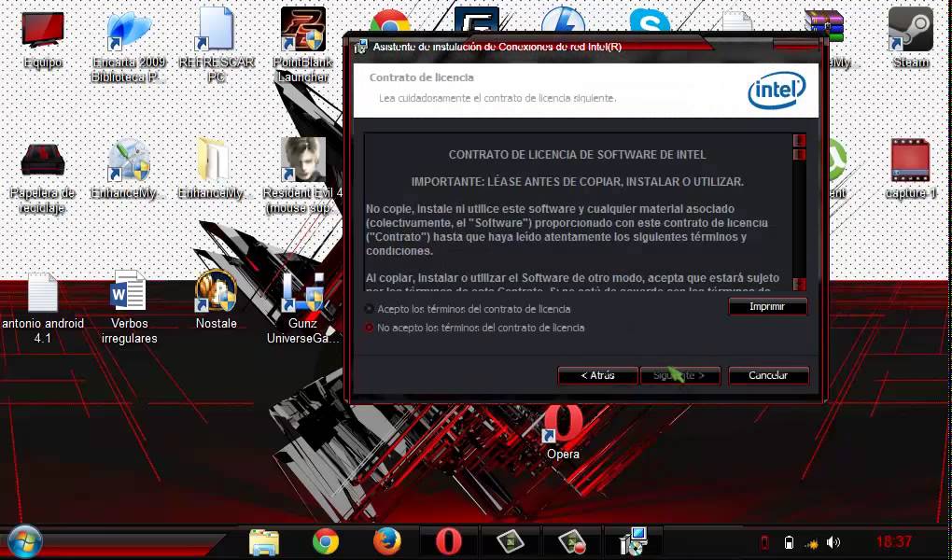Select the PointBlank Launcher icon

[x=303, y=46]
